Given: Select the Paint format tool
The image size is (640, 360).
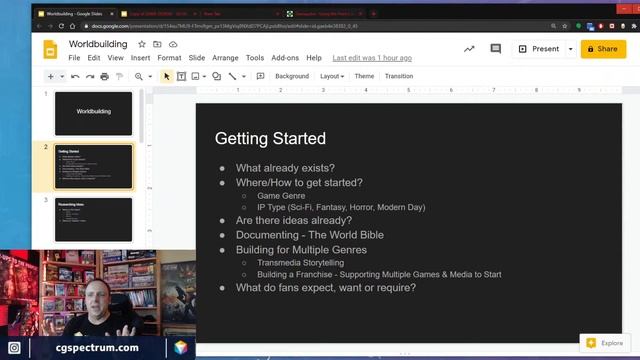Looking at the screenshot, I should click(x=119, y=76).
